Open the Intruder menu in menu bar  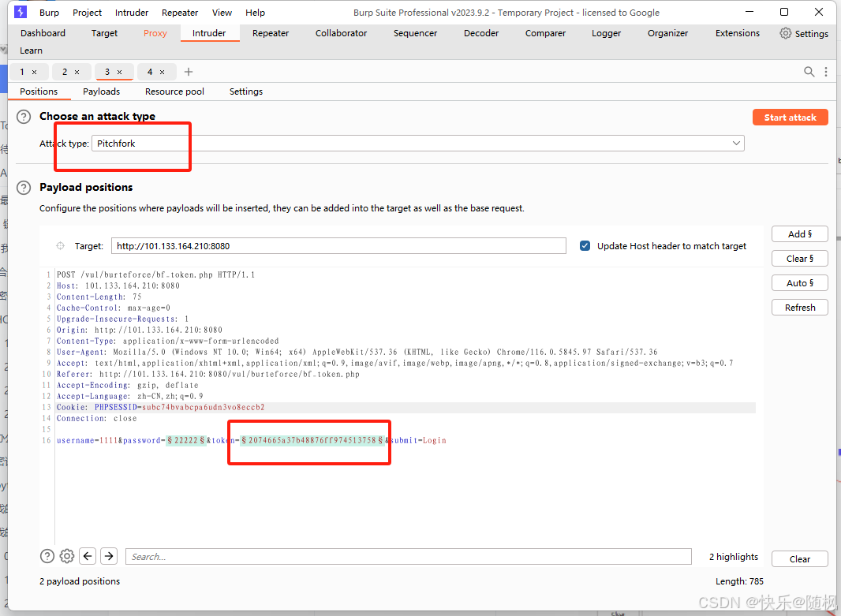point(132,13)
